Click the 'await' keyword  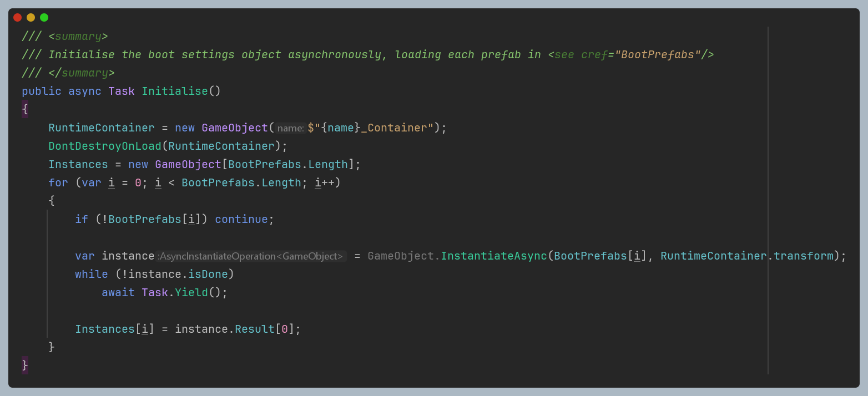[x=118, y=292]
